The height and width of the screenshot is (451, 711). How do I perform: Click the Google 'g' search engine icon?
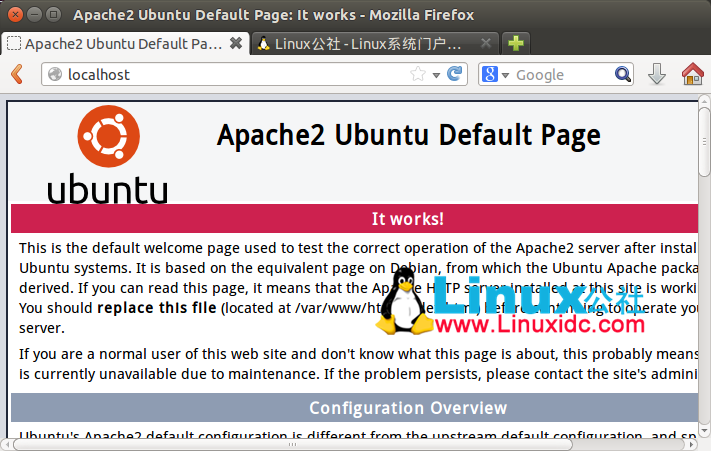490,74
